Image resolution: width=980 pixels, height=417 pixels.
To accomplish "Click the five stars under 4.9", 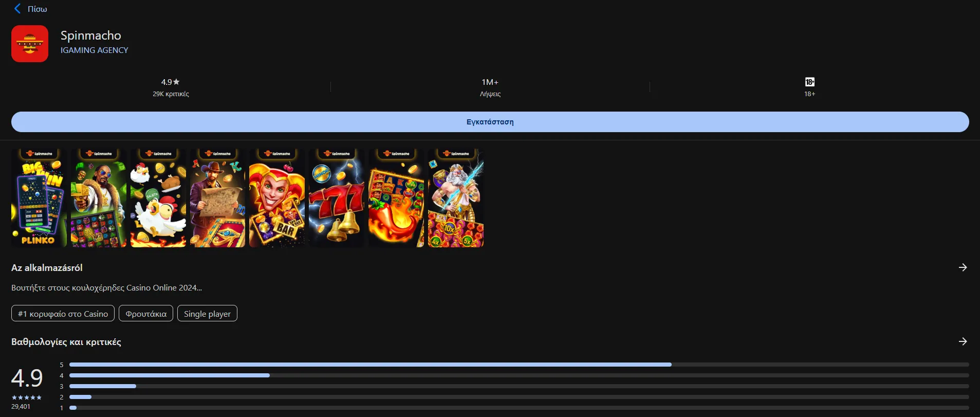I will tap(27, 397).
